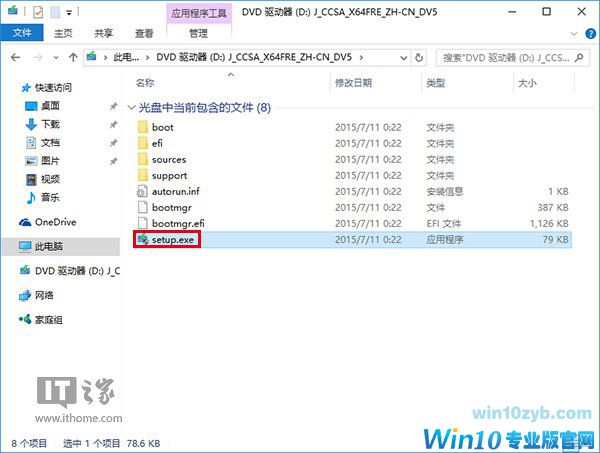Sort by the 类型 column header
This screenshot has height=453, width=600.
click(435, 83)
